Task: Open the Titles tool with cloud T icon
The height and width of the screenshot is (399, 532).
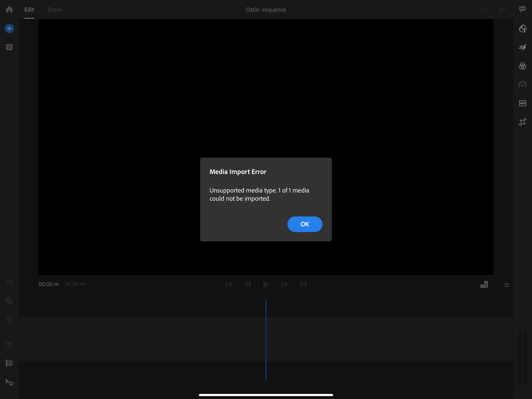Action: tap(522, 29)
